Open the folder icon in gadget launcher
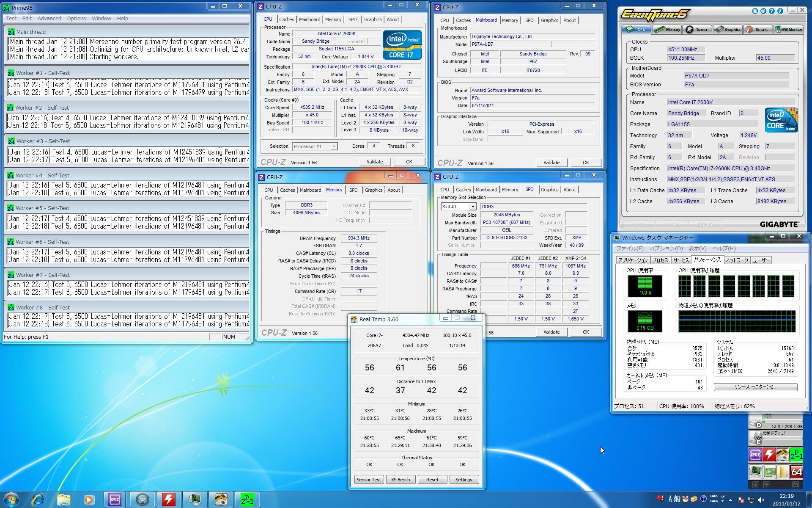 click(x=783, y=472)
